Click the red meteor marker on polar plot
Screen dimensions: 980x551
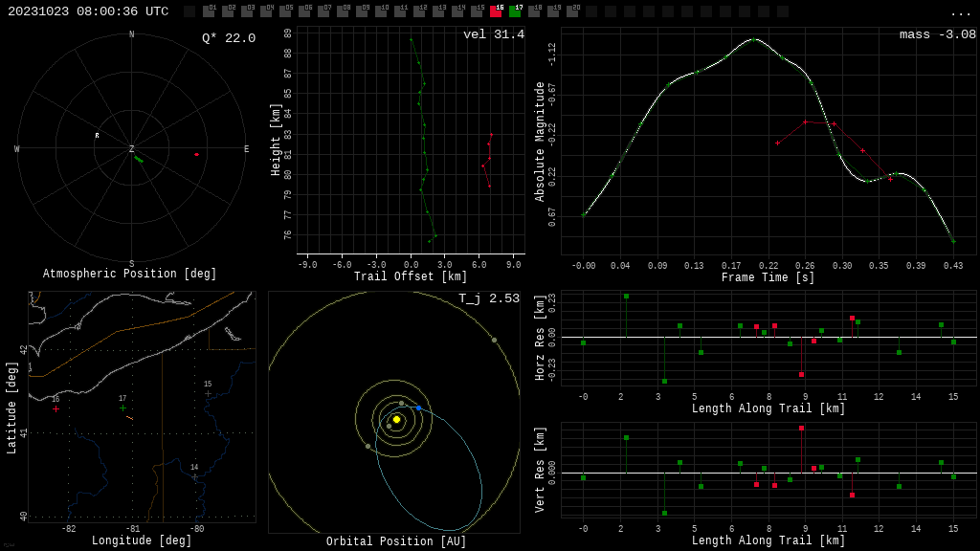pos(196,154)
